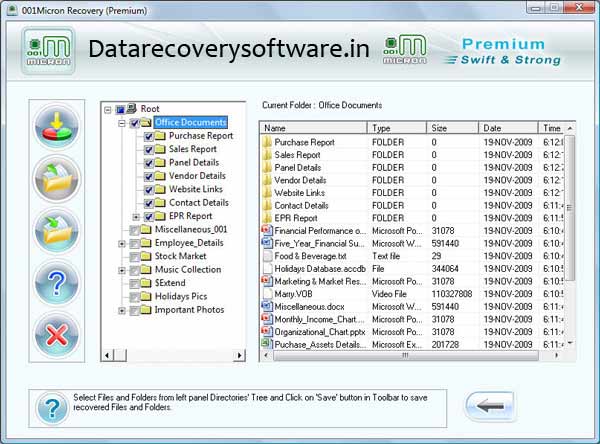Click the Food & Beverage.txt file icon
This screenshot has width=600, height=444.
267,256
